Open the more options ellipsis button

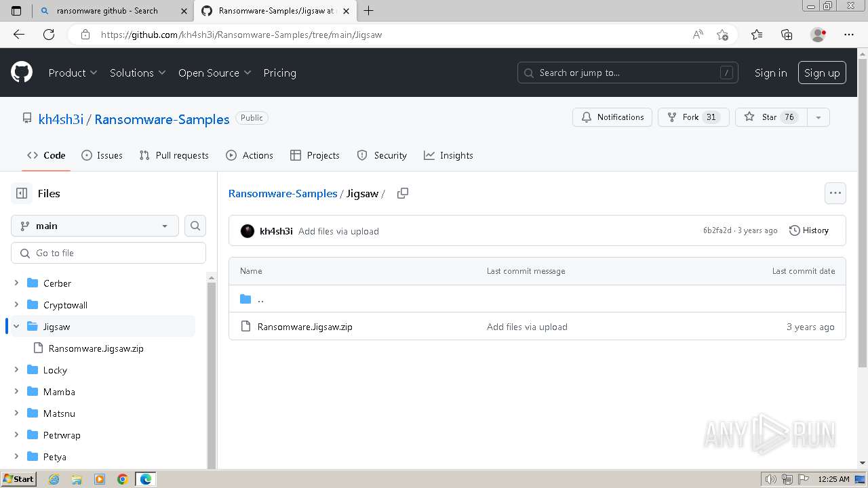[x=835, y=193]
